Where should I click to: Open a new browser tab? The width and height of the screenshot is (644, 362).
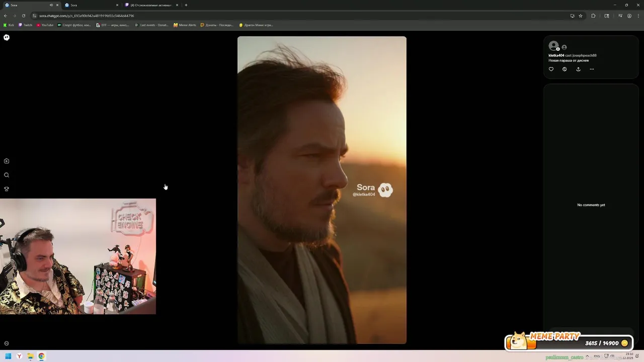tap(186, 5)
